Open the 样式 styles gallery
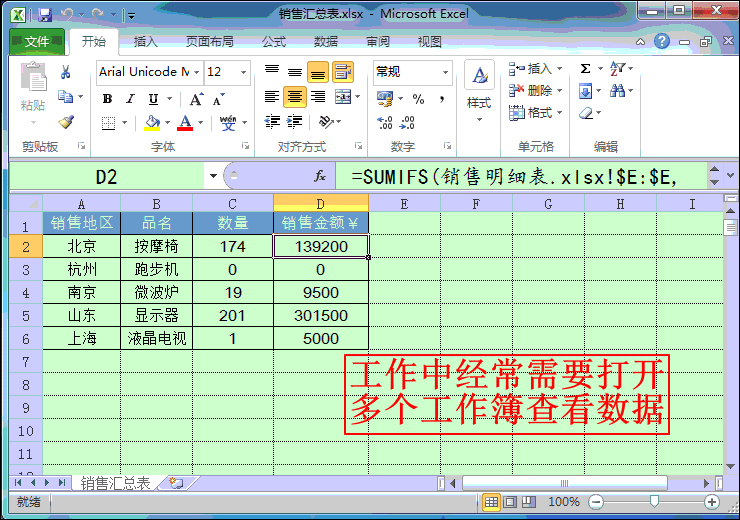Viewport: 740px width, 520px height. pos(479,92)
